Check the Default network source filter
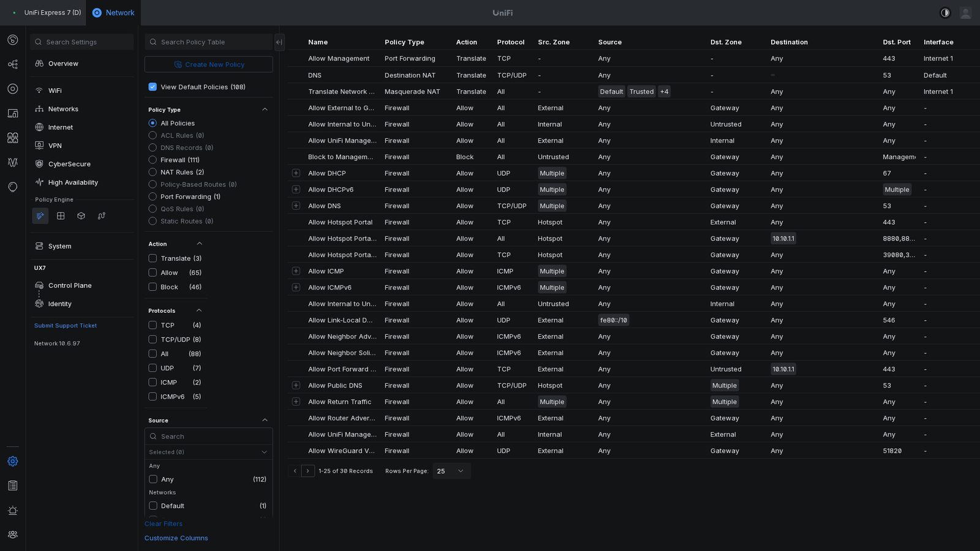The width and height of the screenshot is (980, 551). pyautogui.click(x=153, y=506)
